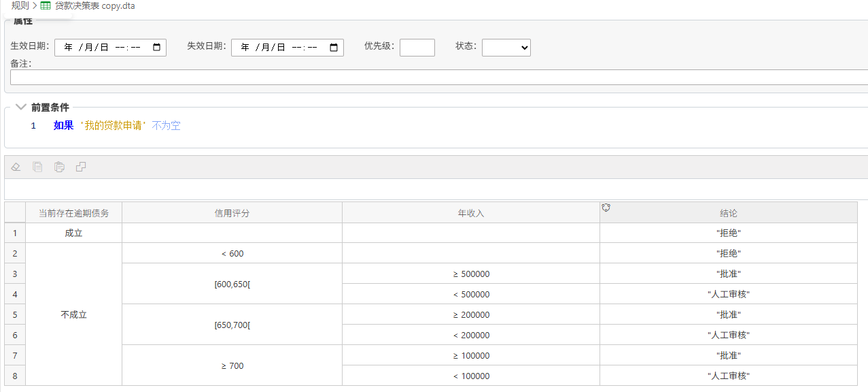
Task: Click the 不为空 condition operator
Action: pos(166,126)
